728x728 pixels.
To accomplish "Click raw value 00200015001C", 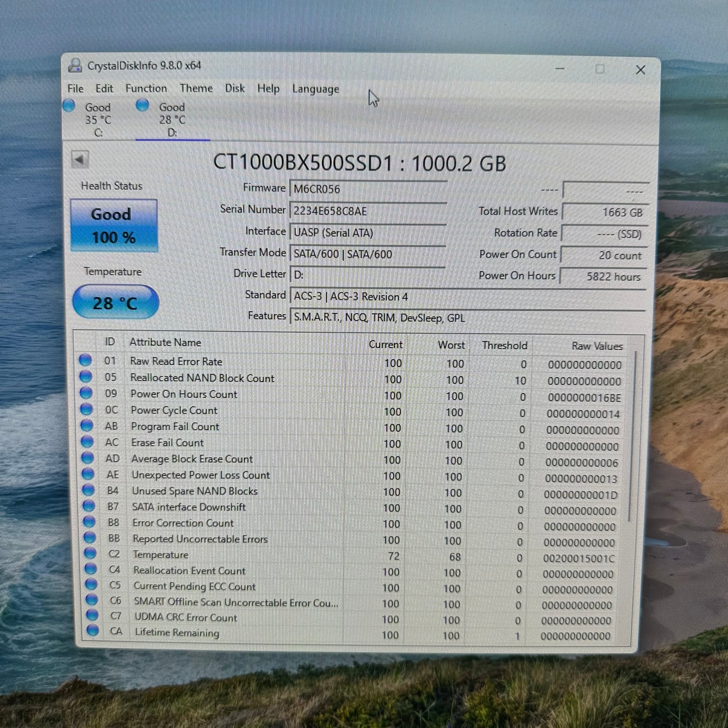I will coord(579,558).
